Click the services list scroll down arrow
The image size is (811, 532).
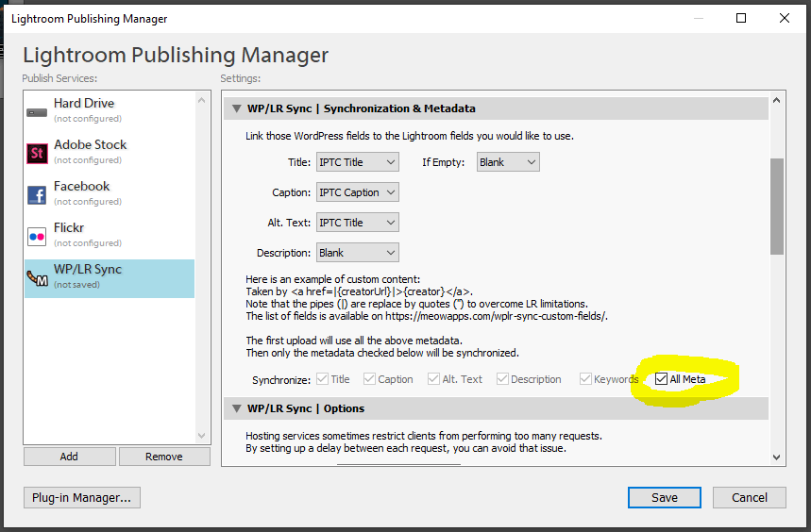click(202, 436)
